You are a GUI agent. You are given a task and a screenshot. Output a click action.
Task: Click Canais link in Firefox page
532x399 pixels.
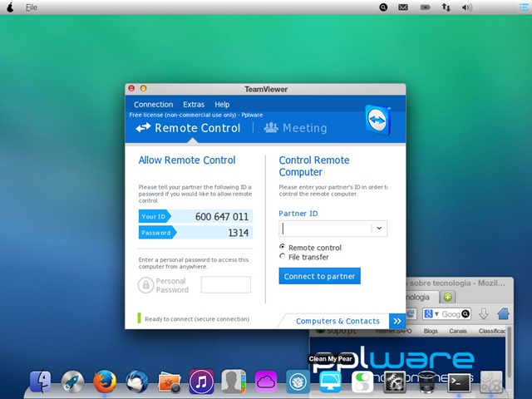click(x=458, y=331)
